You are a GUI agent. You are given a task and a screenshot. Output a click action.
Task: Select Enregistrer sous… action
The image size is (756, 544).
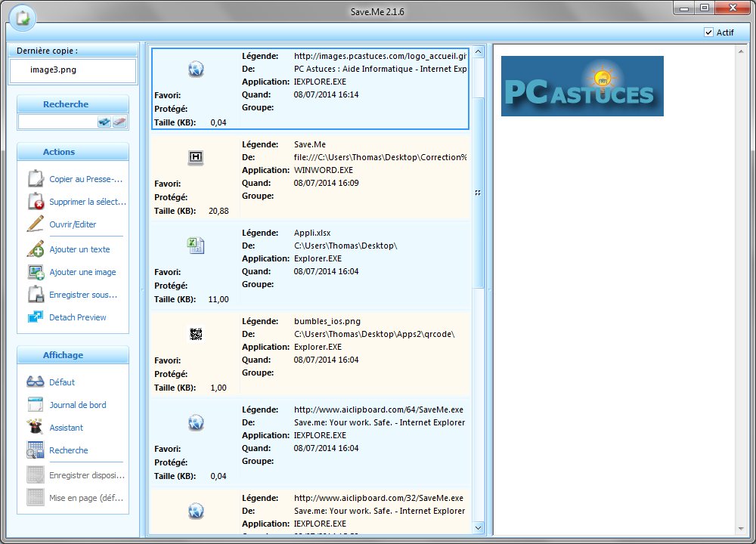83,295
